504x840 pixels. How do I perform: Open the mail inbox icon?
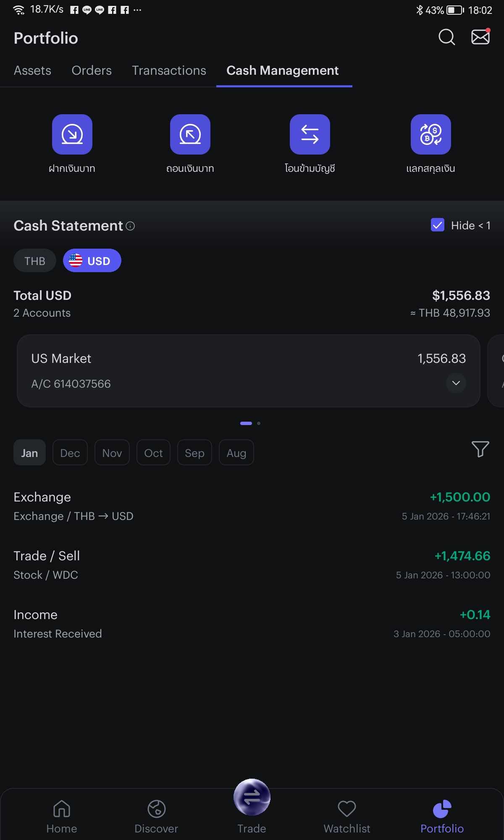pos(480,37)
